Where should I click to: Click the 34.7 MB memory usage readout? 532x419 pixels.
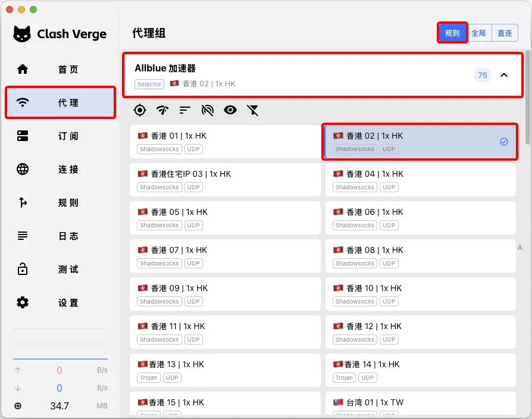[x=60, y=406]
